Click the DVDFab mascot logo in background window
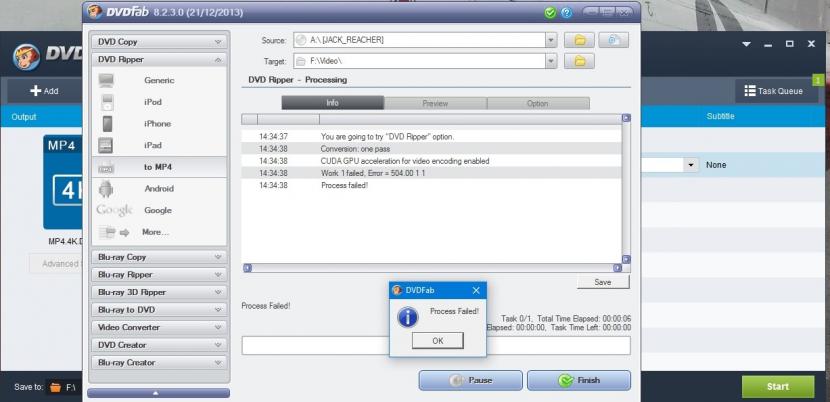This screenshot has width=830, height=402. 26,57
